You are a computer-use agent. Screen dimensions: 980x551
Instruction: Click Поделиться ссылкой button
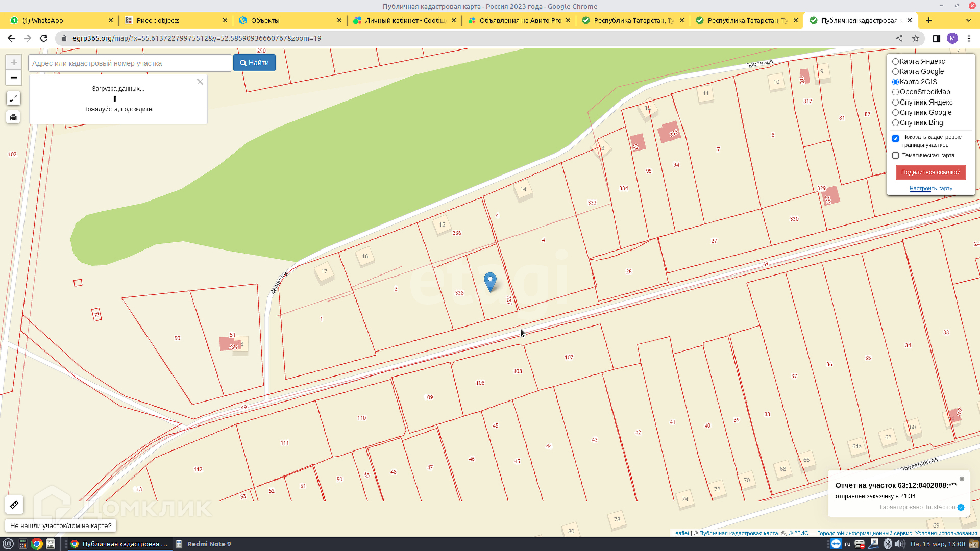(x=930, y=172)
